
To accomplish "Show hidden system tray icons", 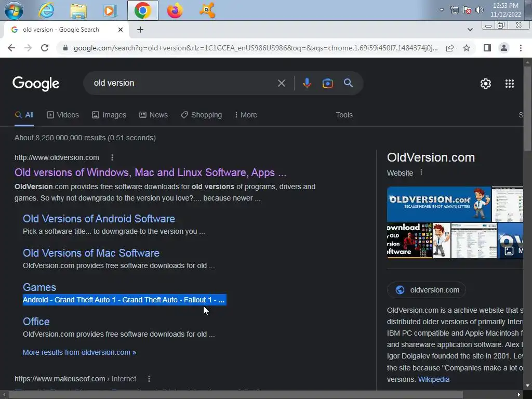I will (x=442, y=10).
